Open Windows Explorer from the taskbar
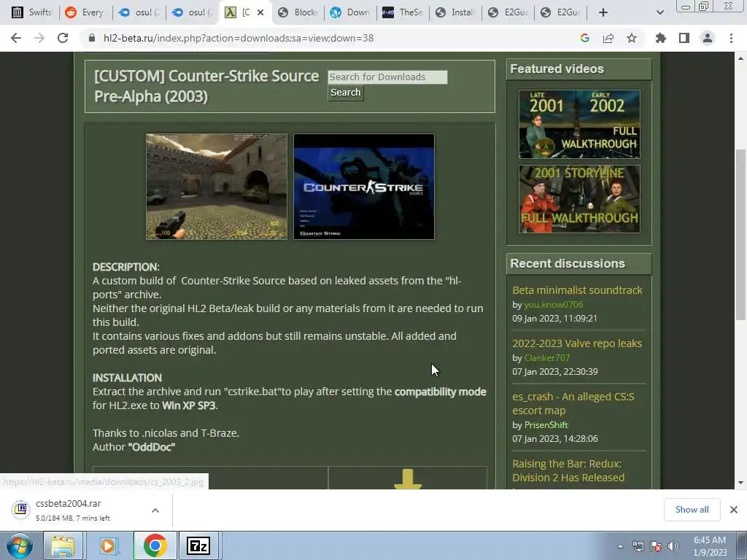747x560 pixels. (x=63, y=545)
